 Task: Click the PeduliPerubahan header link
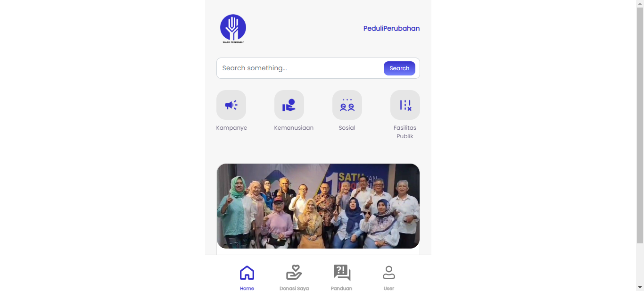[x=391, y=28]
